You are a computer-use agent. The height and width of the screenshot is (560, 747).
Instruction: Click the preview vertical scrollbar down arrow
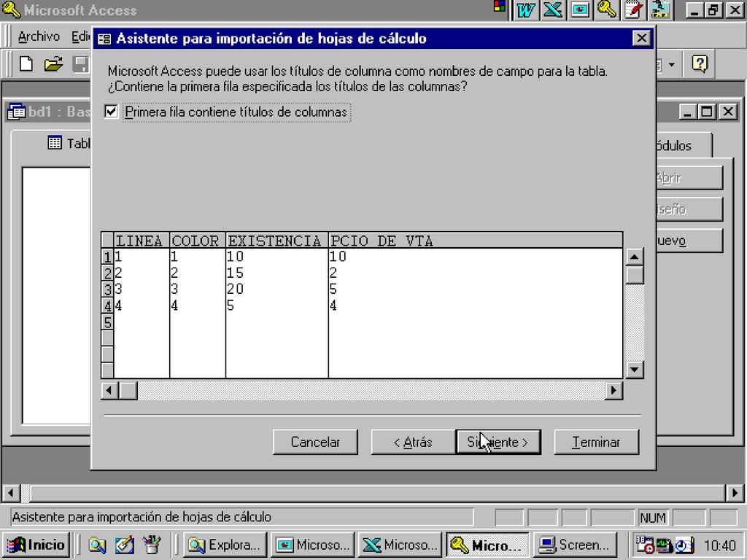[635, 370]
